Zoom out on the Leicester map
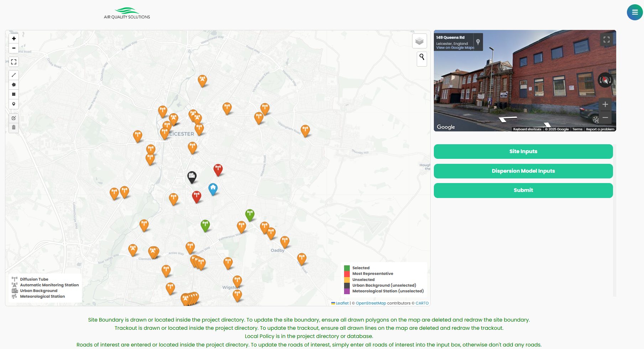This screenshot has height=349, width=644. click(x=14, y=48)
